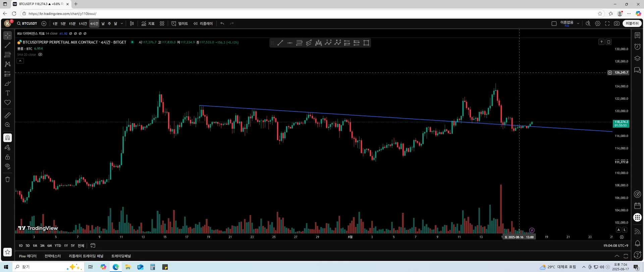644x272 pixels.
Task: Open the candlestick chart type selector
Action: tap(132, 24)
